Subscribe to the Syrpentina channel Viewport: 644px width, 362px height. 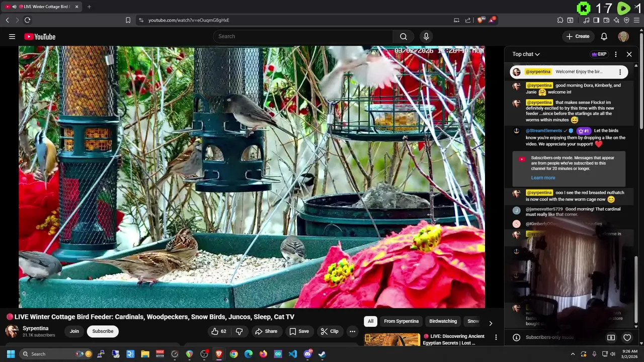click(x=103, y=331)
